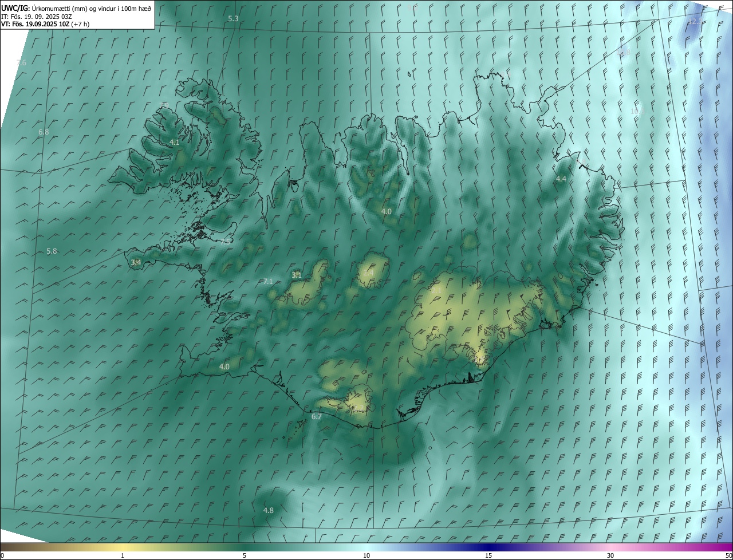Image resolution: width=733 pixels, height=560 pixels.
Task: Click the 6.8 value label on the map
Action: coord(44,132)
